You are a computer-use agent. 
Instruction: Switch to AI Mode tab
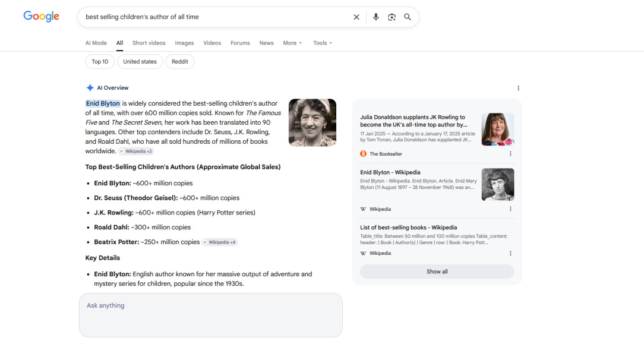click(x=96, y=43)
